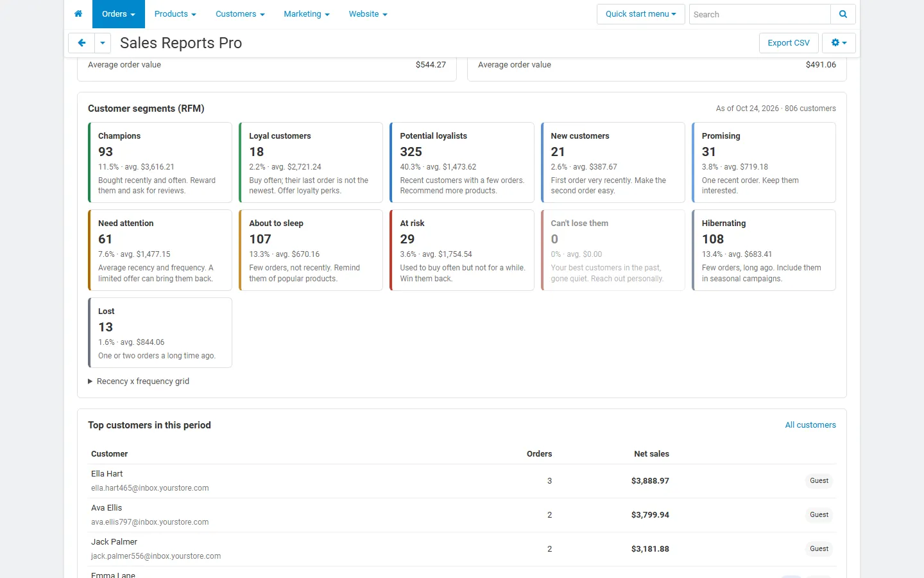
Task: Click customer name Ava Ellis
Action: coord(107,508)
